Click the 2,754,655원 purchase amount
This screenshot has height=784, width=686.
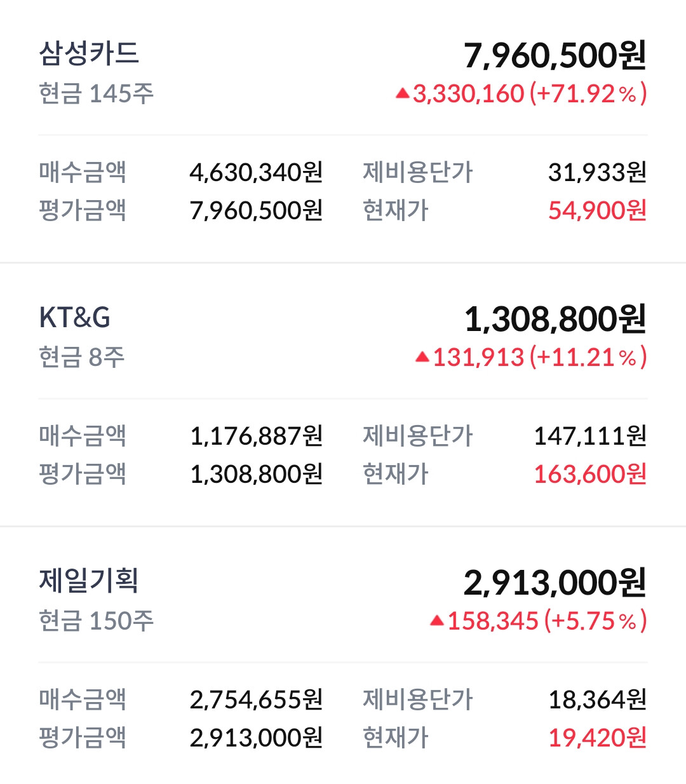(256, 700)
